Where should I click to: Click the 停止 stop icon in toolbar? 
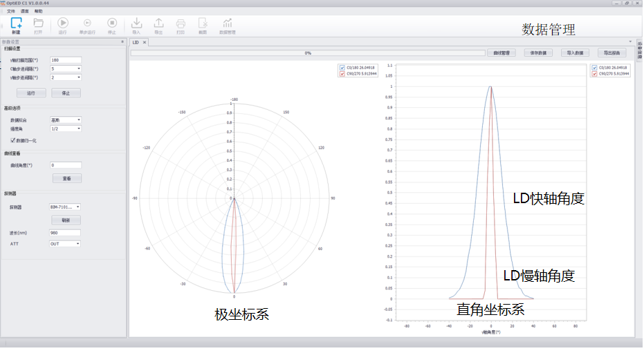(x=112, y=24)
